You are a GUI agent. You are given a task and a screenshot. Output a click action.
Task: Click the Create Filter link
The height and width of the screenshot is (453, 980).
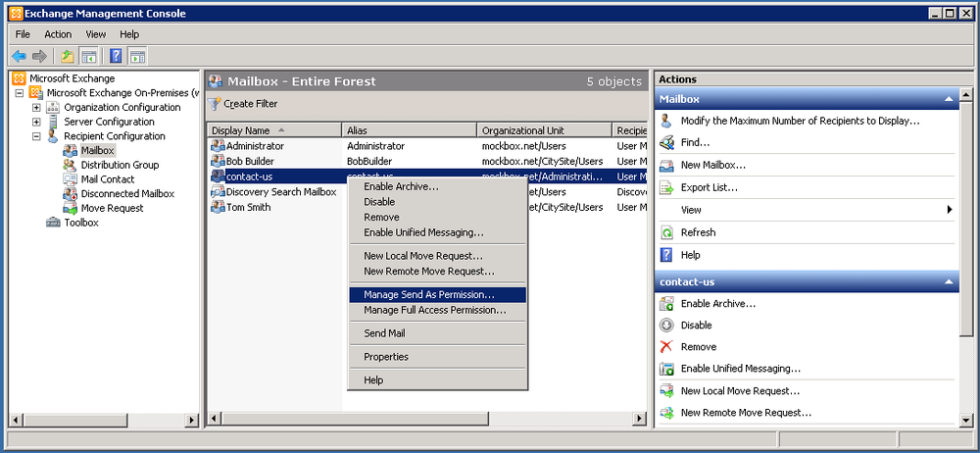click(x=251, y=104)
